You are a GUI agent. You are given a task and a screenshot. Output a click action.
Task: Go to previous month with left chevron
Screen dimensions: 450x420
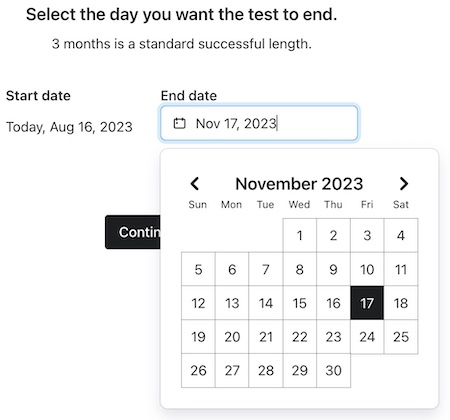click(x=195, y=184)
